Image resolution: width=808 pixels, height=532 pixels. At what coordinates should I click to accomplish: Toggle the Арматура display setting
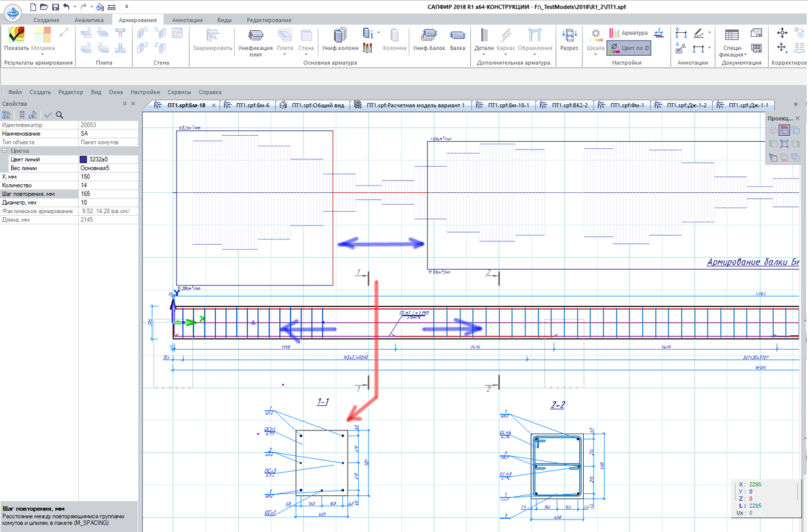628,33
